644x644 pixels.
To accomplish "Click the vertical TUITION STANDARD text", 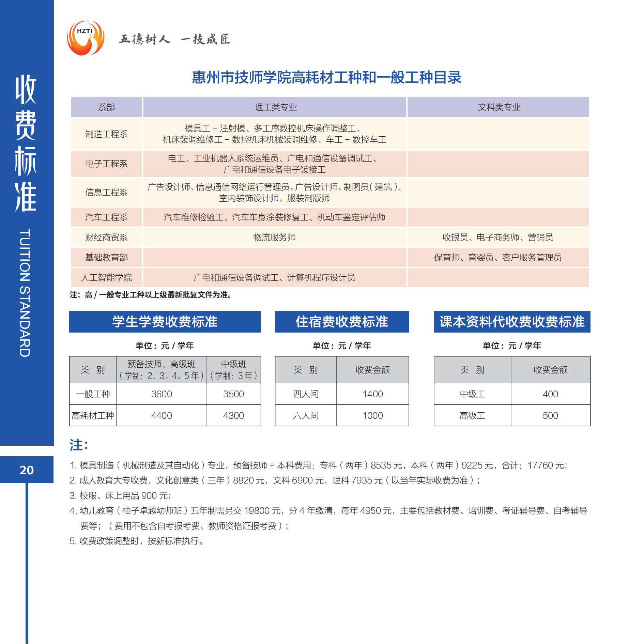I will 25,293.
